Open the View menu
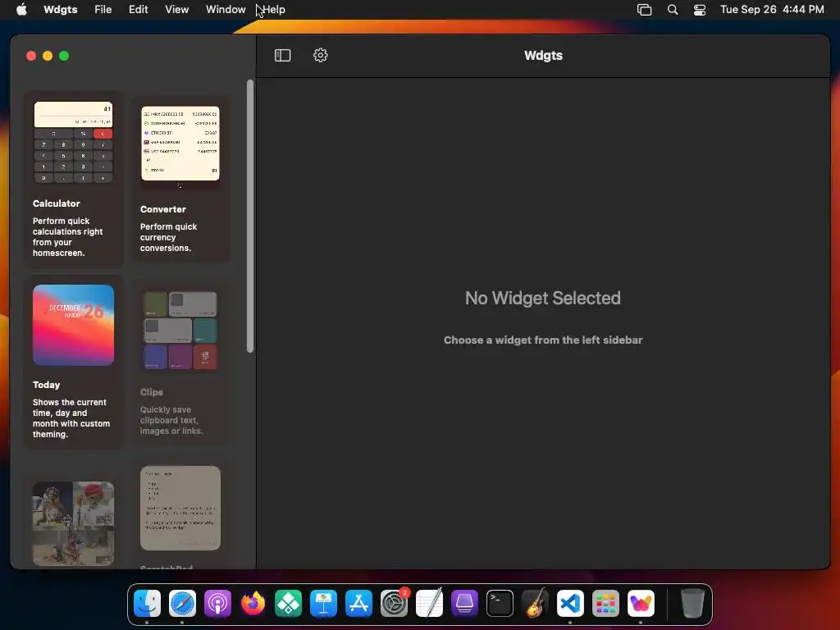This screenshot has height=630, width=840. click(x=177, y=9)
